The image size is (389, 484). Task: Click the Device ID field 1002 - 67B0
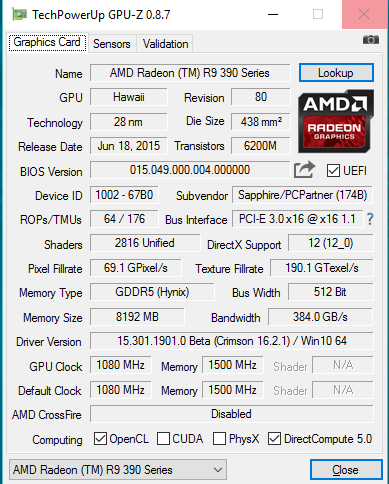124,195
